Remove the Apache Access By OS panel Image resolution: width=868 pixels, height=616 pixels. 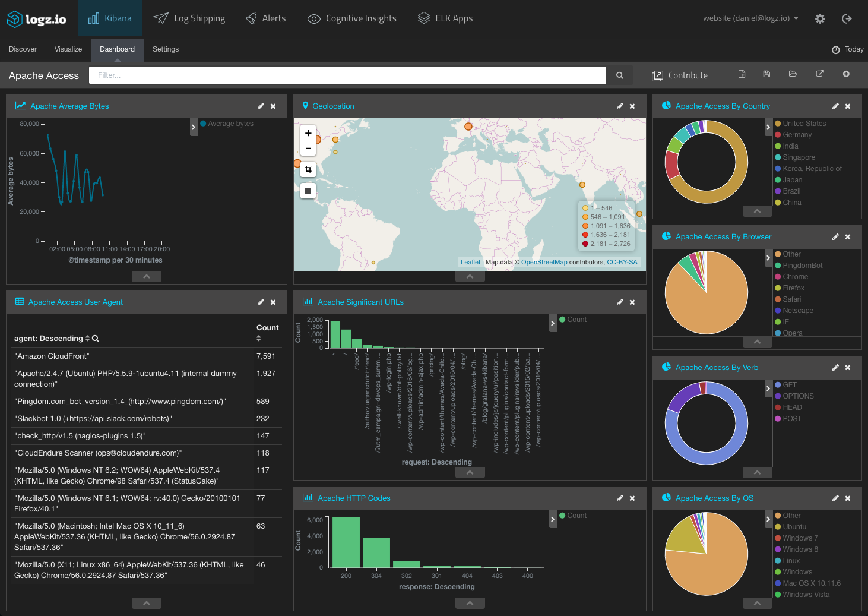(848, 498)
